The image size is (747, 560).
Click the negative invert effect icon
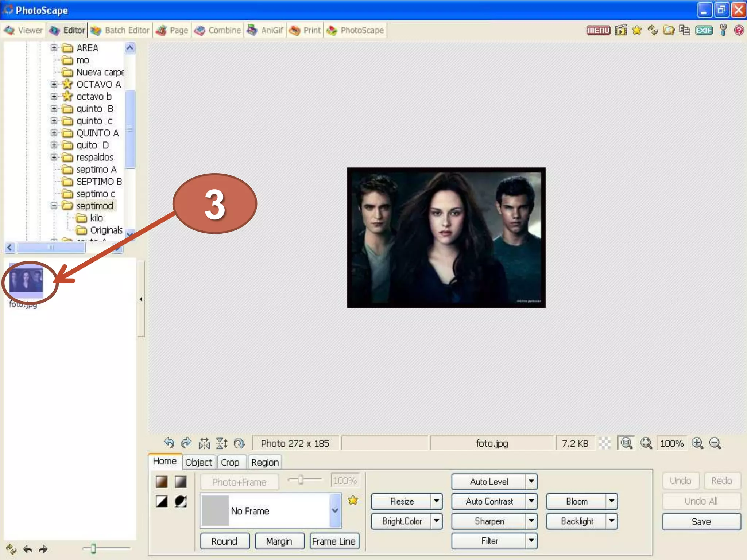(181, 502)
